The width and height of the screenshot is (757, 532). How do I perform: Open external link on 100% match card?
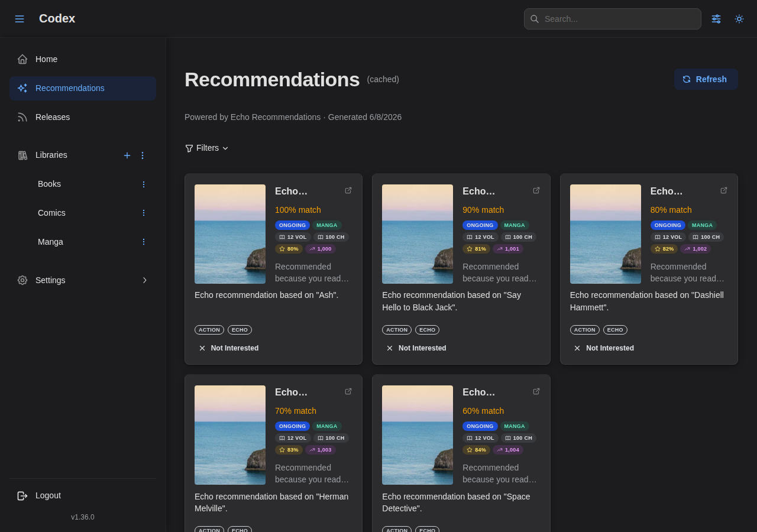pyautogui.click(x=348, y=190)
